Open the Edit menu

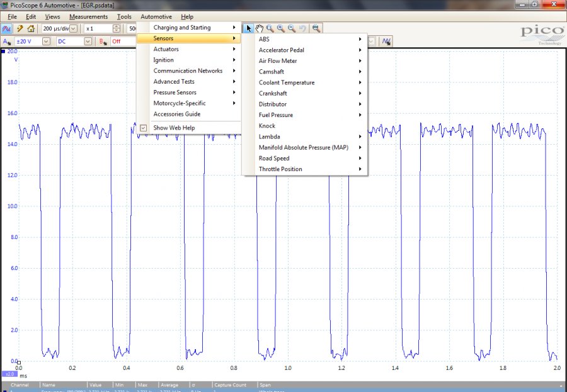coord(31,16)
